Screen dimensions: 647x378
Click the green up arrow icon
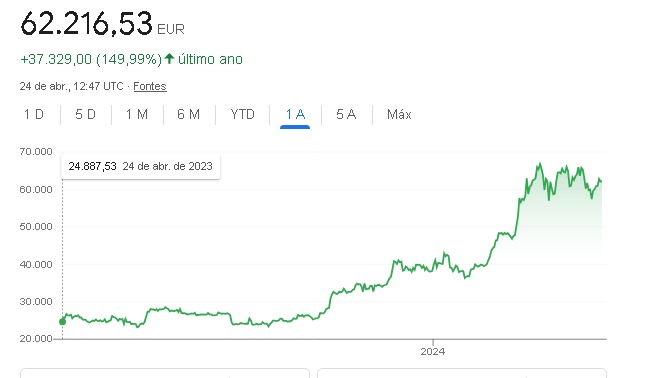tap(169, 59)
